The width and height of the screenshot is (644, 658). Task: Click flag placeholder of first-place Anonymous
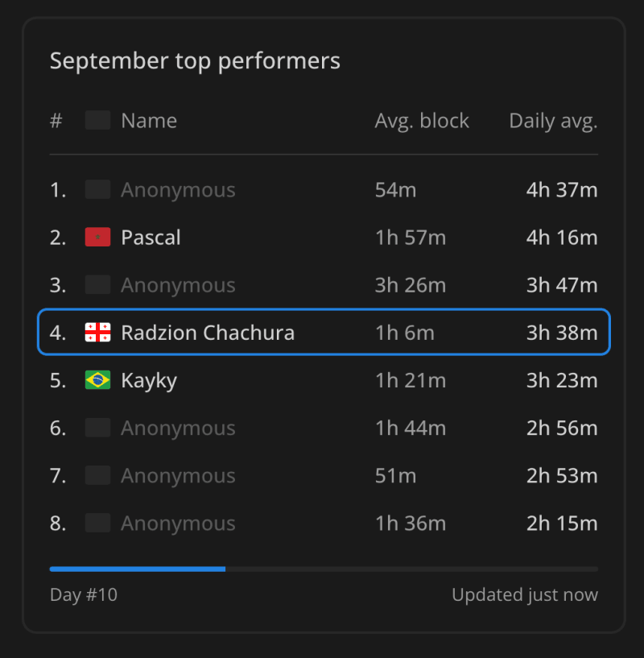point(97,190)
